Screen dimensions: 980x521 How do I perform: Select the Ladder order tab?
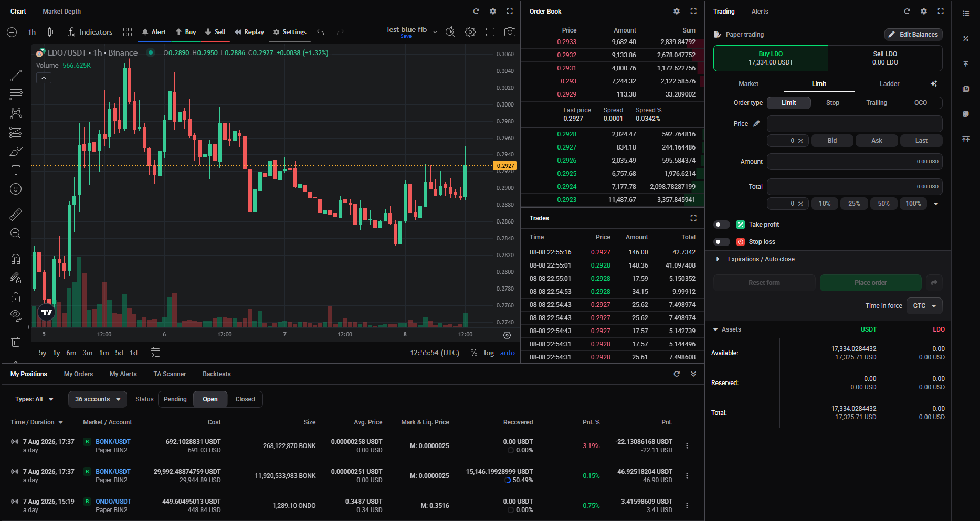(x=889, y=84)
